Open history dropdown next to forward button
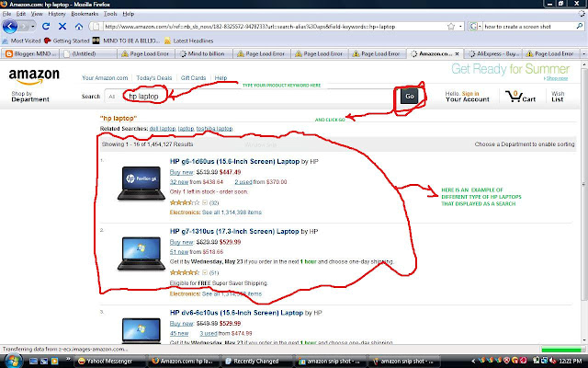Screen dimensions: 588x368 click(x=33, y=27)
